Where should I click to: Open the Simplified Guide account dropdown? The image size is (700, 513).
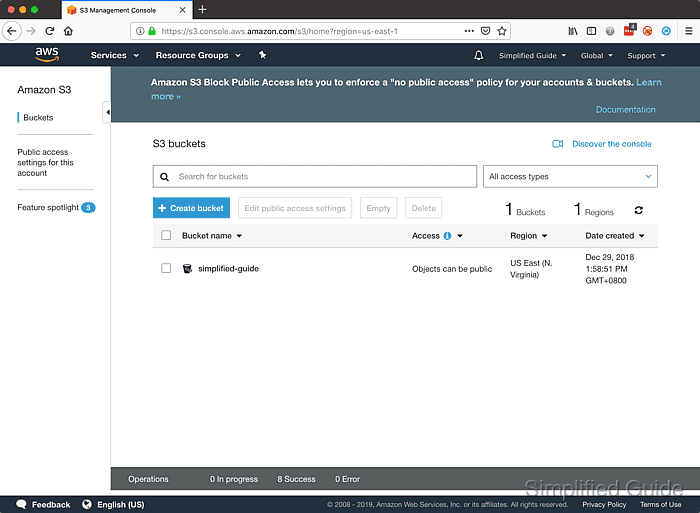[x=532, y=56]
